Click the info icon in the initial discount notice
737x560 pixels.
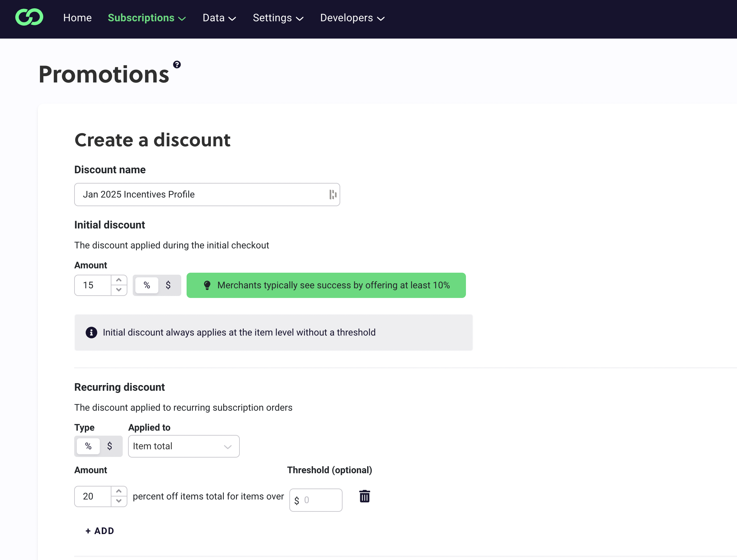[x=91, y=332]
